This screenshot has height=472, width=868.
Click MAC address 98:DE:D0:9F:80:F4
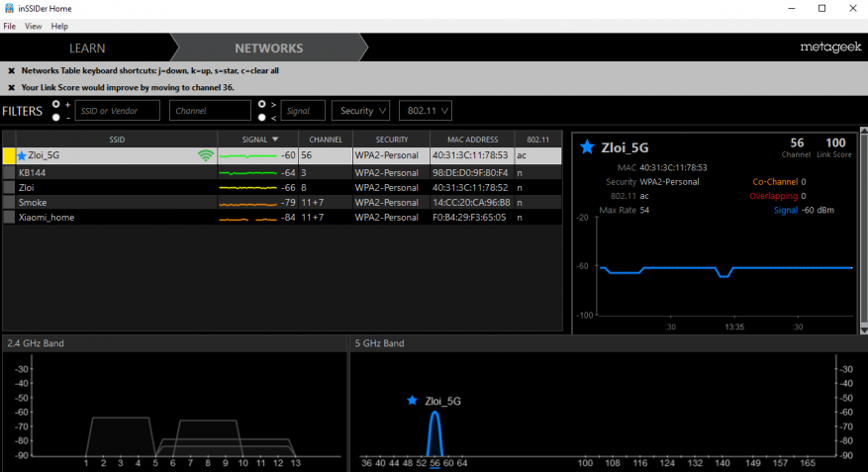pos(470,172)
